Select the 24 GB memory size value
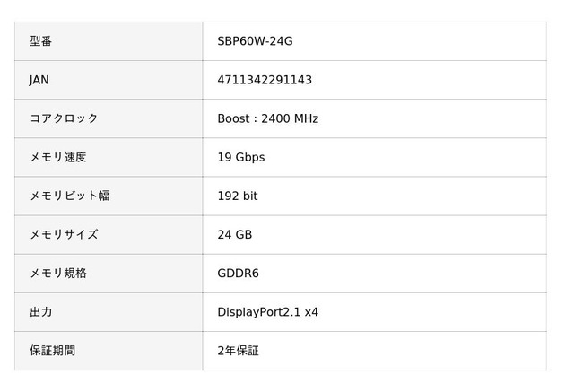This screenshot has width=574, height=392. [x=234, y=234]
